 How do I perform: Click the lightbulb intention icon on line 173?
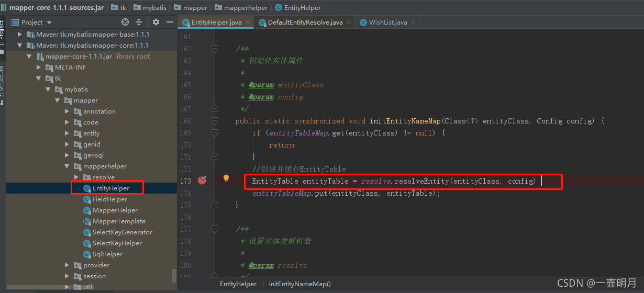(x=226, y=178)
